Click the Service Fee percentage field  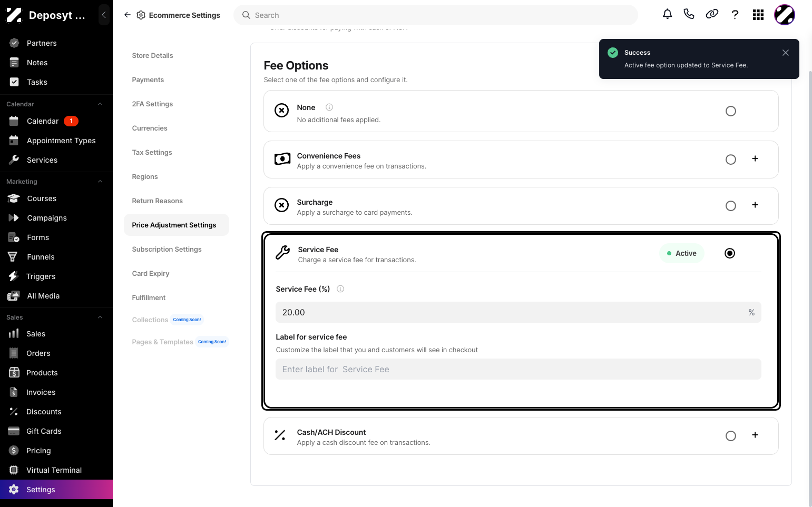(518, 312)
